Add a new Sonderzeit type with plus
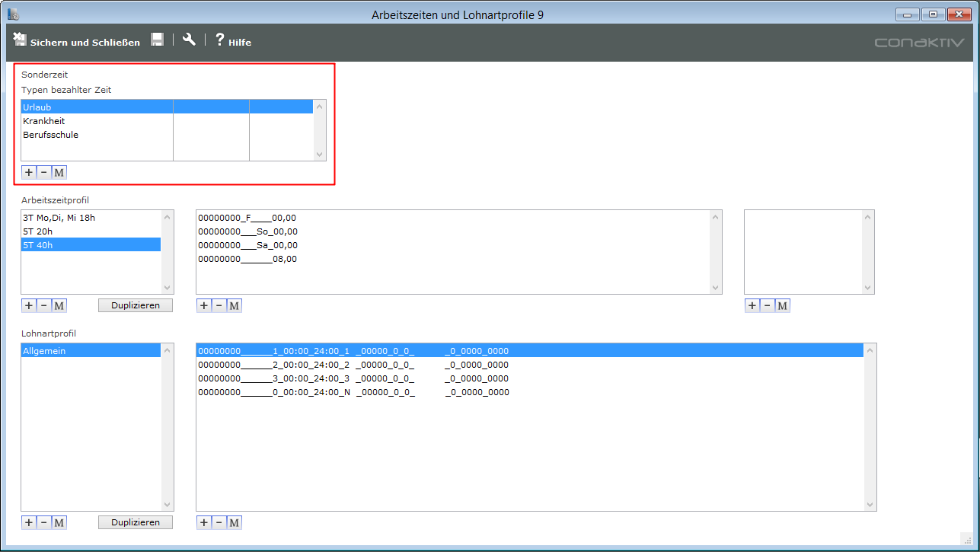The height and width of the screenshot is (552, 980). (x=29, y=173)
